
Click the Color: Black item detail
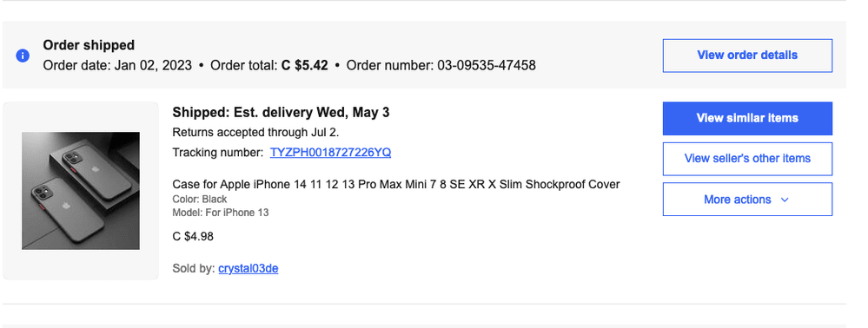(x=199, y=199)
